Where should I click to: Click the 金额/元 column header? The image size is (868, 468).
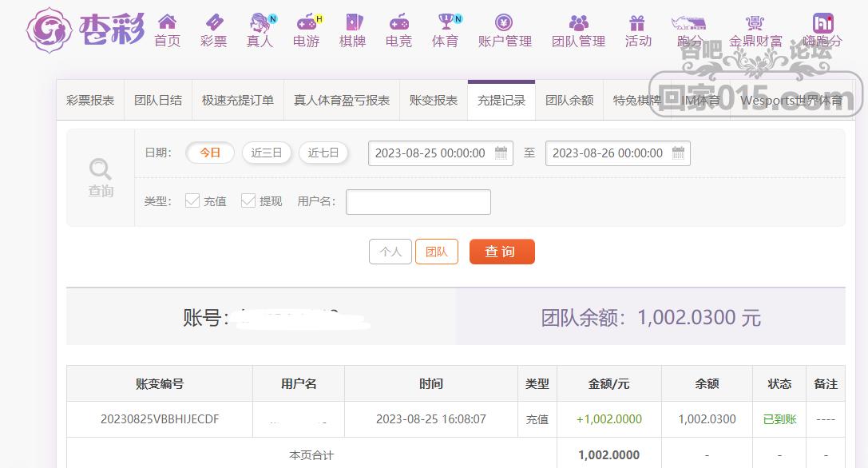point(609,383)
